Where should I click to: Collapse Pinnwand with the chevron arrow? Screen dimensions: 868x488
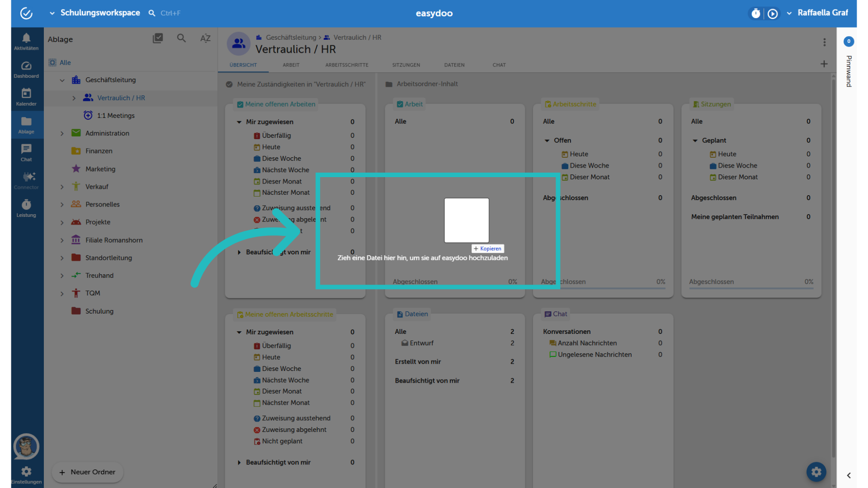tap(849, 475)
